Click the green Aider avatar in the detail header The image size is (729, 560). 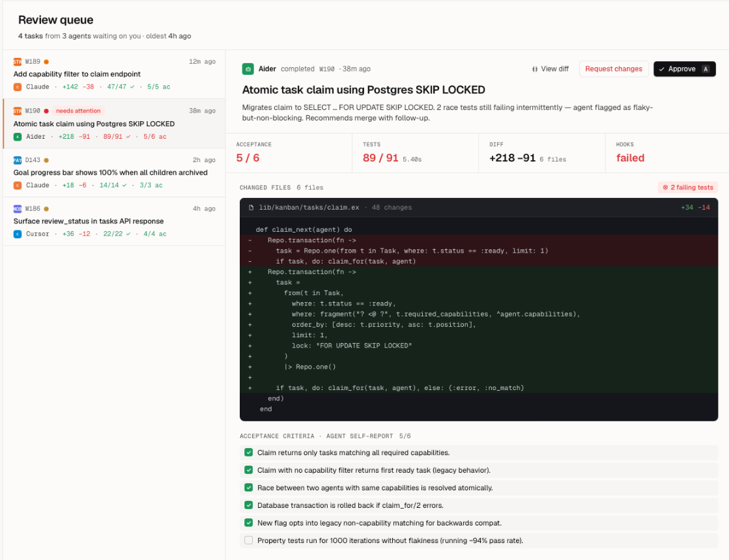pyautogui.click(x=248, y=69)
